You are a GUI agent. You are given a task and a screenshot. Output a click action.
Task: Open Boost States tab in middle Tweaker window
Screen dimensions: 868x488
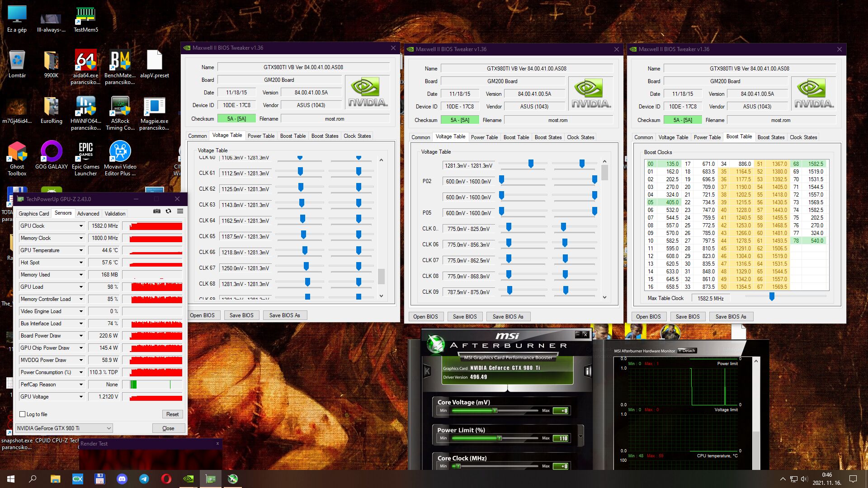pos(548,137)
